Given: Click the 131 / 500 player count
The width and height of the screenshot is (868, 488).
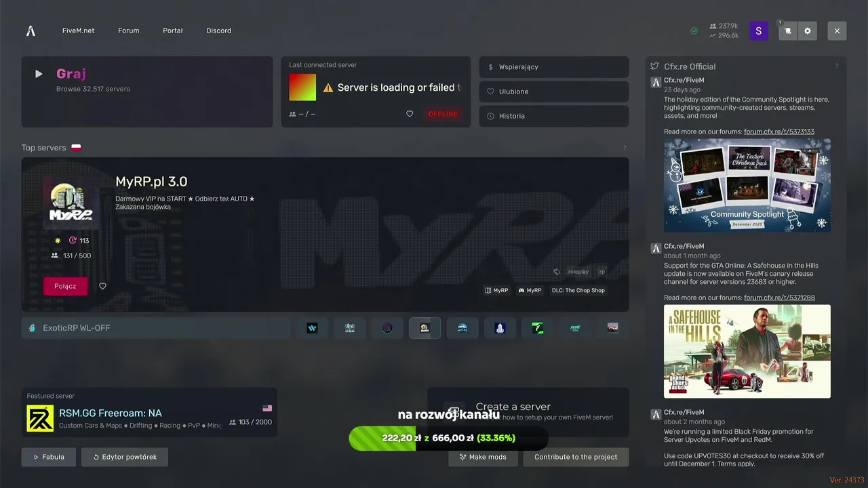Looking at the screenshot, I should click(71, 256).
